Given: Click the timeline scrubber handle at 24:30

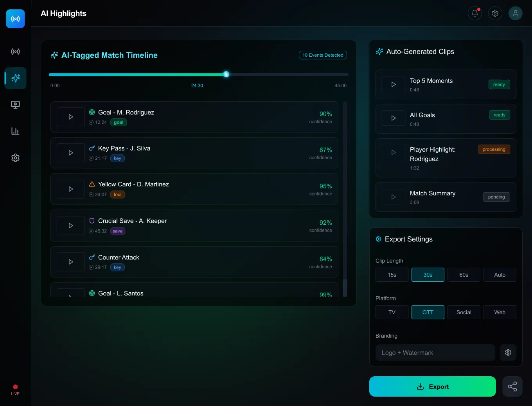Looking at the screenshot, I should (x=226, y=74).
